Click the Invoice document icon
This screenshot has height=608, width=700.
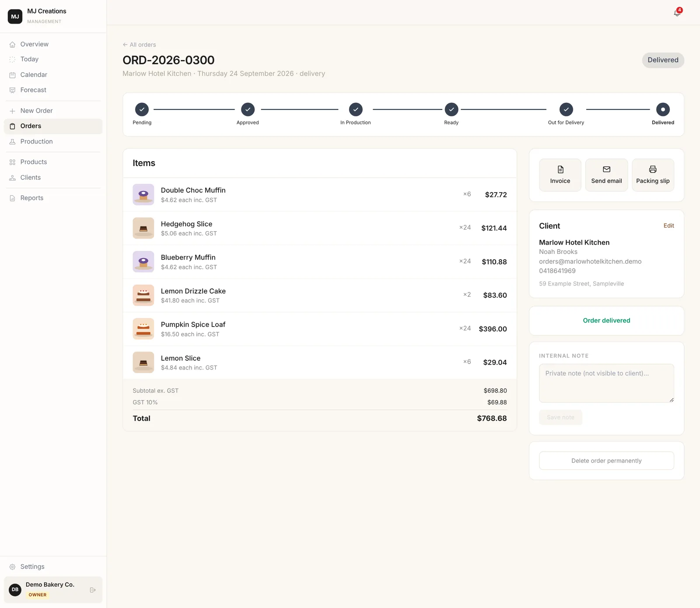point(560,169)
